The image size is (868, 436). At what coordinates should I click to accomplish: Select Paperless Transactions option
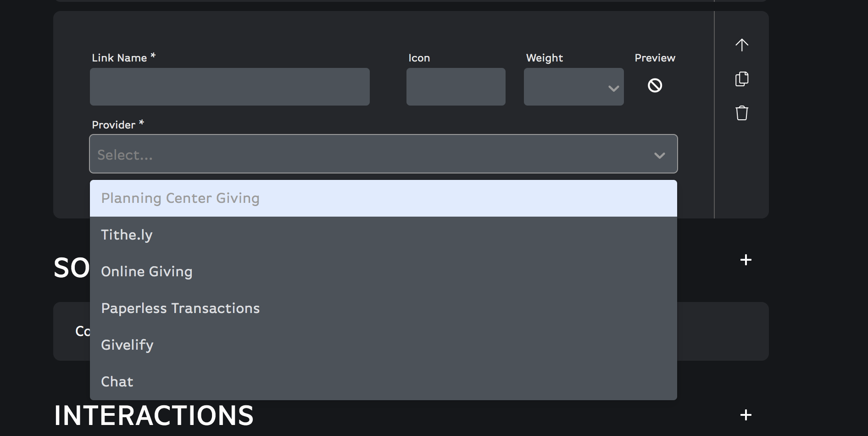coord(384,308)
